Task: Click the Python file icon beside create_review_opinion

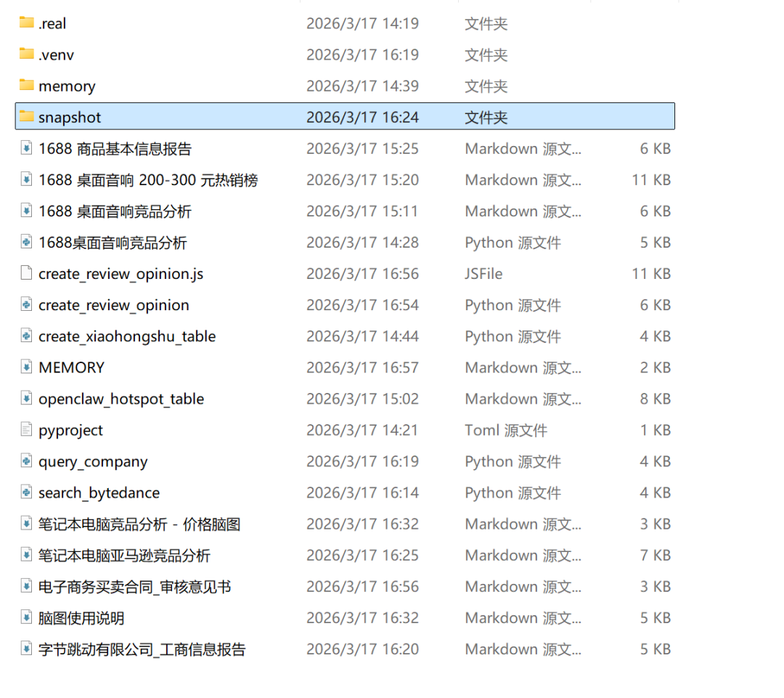Action: tap(26, 305)
